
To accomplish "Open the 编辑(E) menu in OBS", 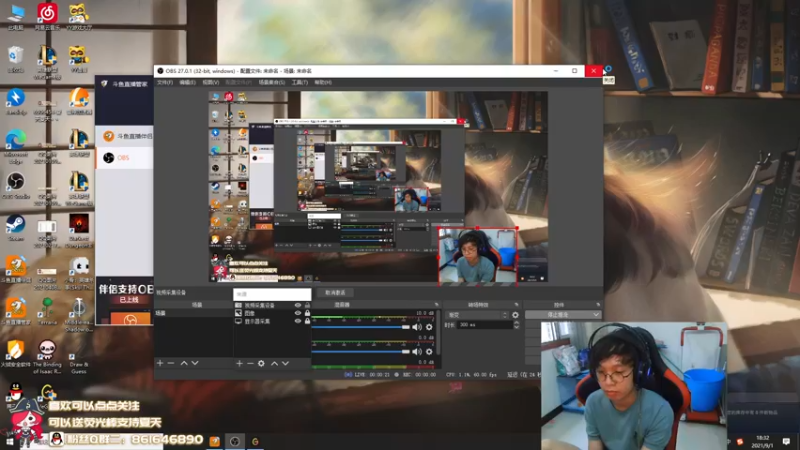I will point(187,82).
